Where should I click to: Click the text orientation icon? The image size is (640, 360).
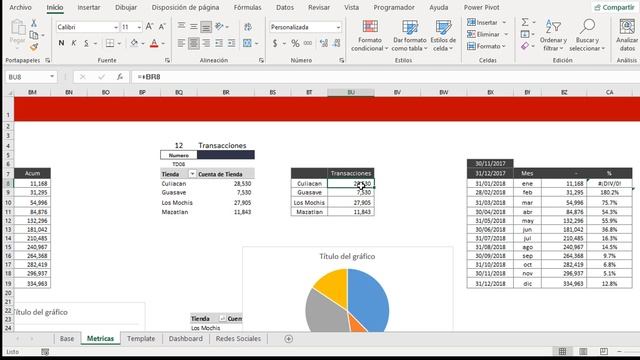220,27
